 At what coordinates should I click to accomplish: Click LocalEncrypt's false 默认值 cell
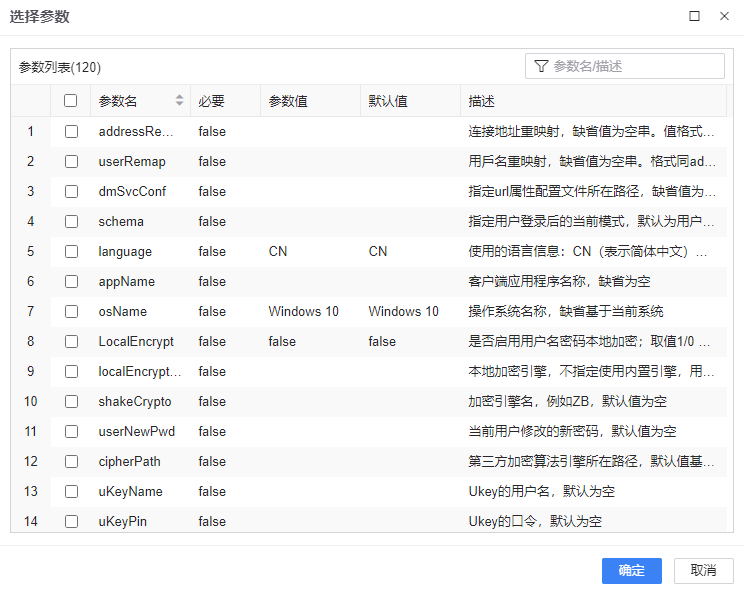pos(382,341)
